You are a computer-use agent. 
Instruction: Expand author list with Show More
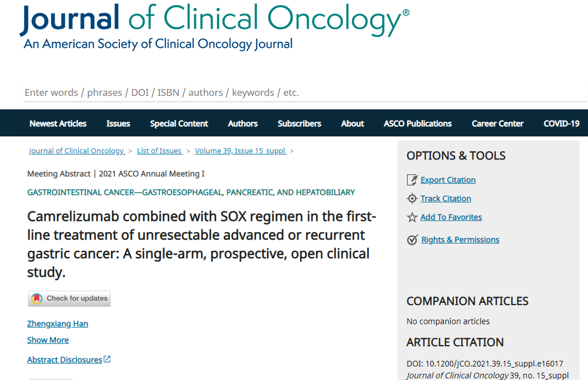[48, 340]
